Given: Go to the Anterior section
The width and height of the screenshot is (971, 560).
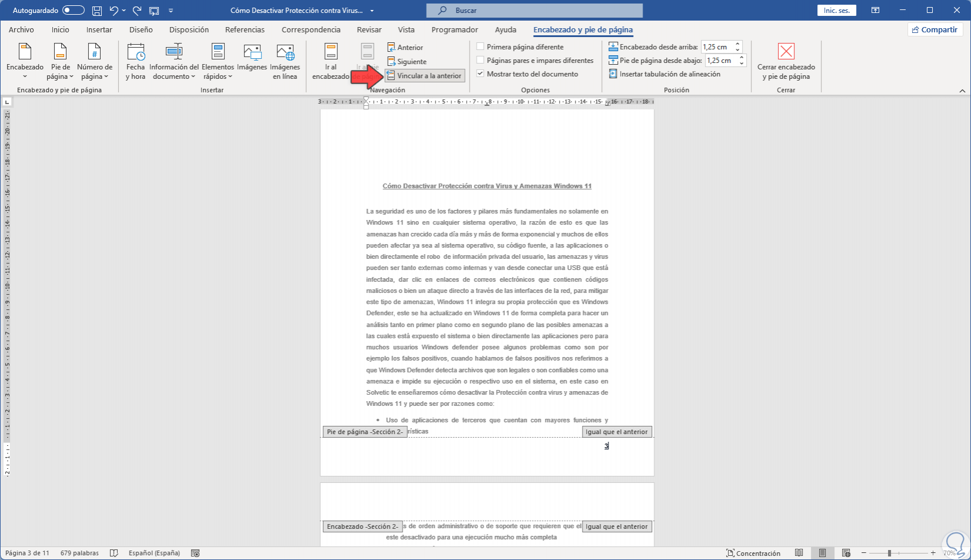Looking at the screenshot, I should 405,47.
